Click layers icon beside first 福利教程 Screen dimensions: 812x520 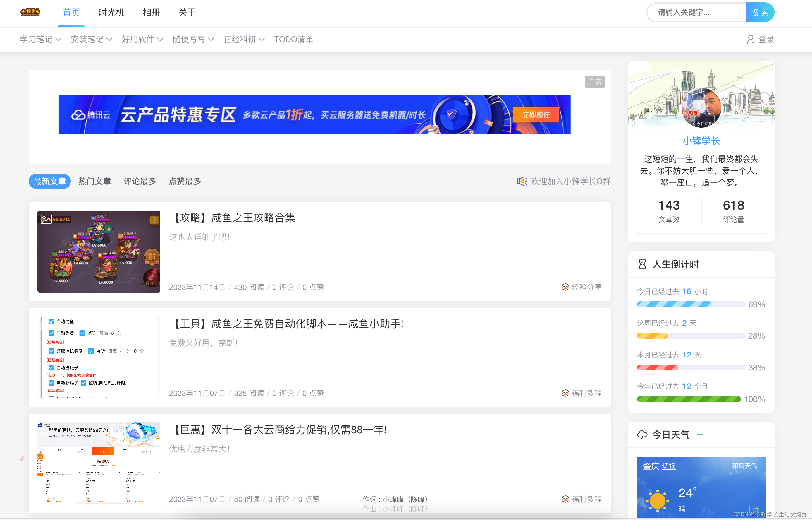565,393
